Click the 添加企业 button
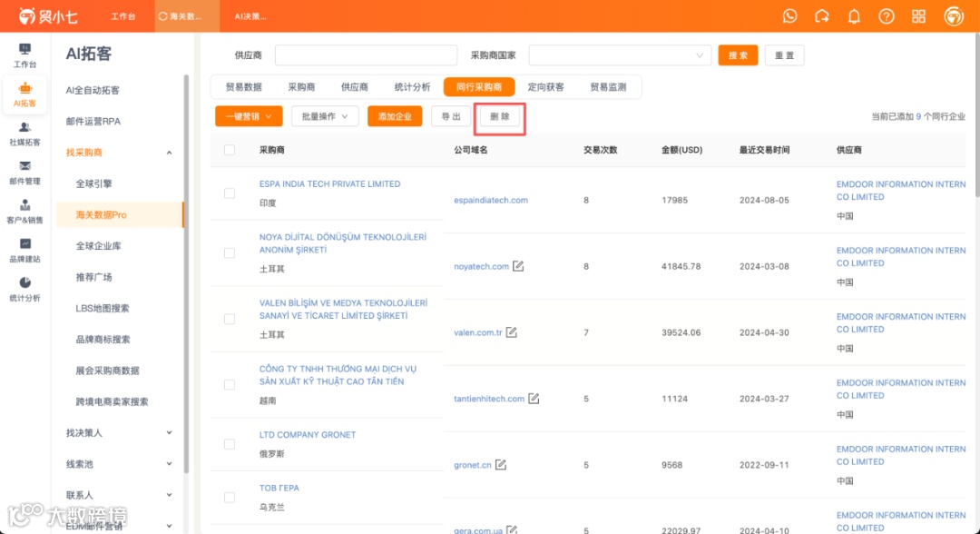The image size is (980, 534). tap(395, 116)
